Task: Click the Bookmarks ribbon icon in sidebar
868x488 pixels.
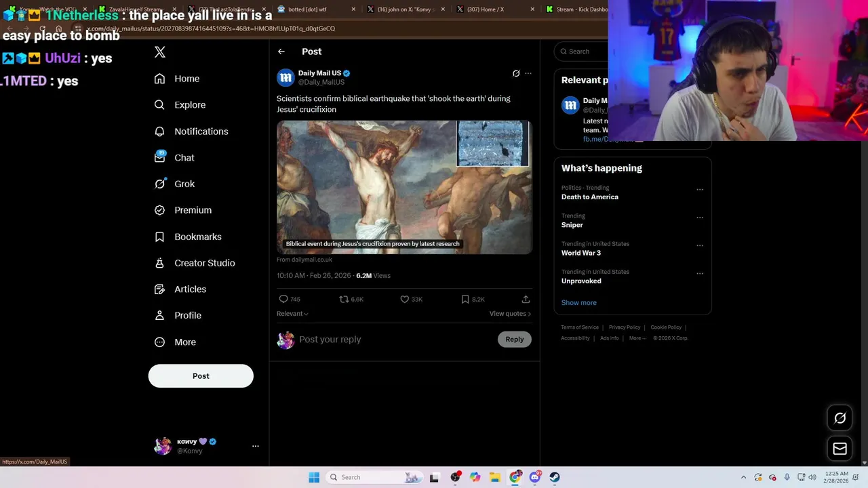Action: [x=159, y=237]
